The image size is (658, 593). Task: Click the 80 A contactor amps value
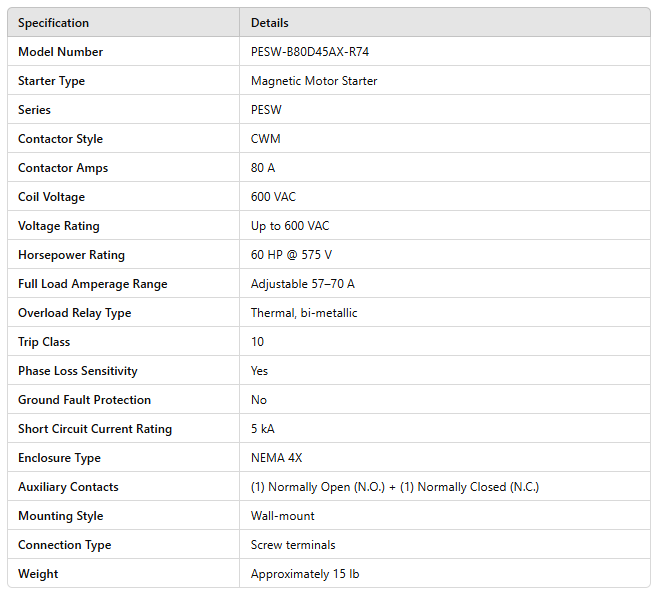click(x=263, y=168)
